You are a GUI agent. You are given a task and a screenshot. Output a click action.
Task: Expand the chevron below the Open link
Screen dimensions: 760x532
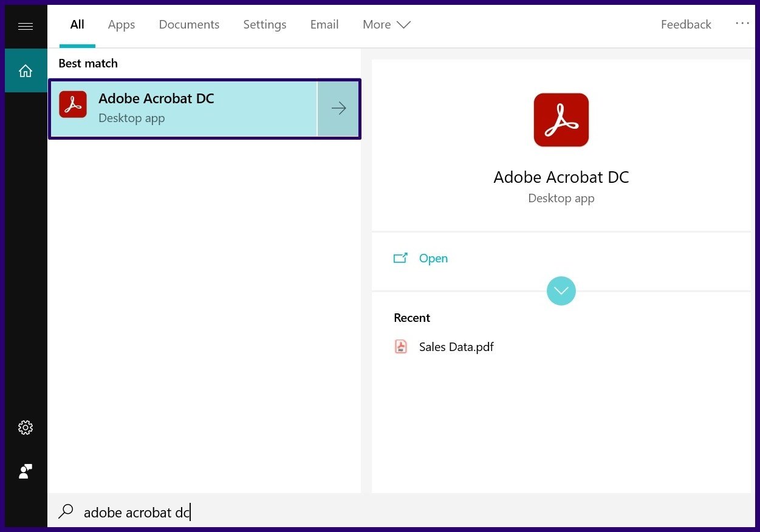tap(561, 290)
